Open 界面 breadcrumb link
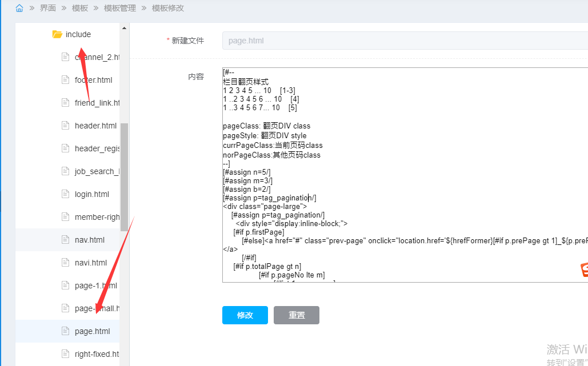Image resolution: width=588 pixels, height=366 pixels. pyautogui.click(x=48, y=8)
